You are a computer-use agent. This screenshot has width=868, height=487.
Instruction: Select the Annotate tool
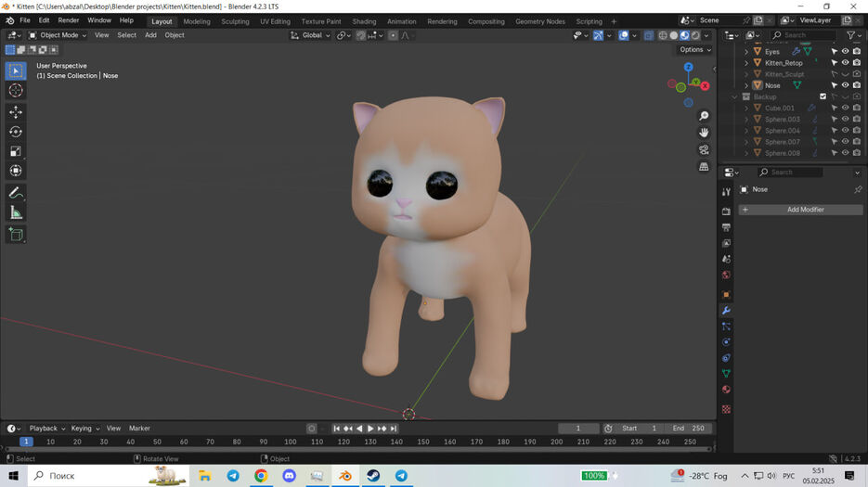pyautogui.click(x=16, y=193)
